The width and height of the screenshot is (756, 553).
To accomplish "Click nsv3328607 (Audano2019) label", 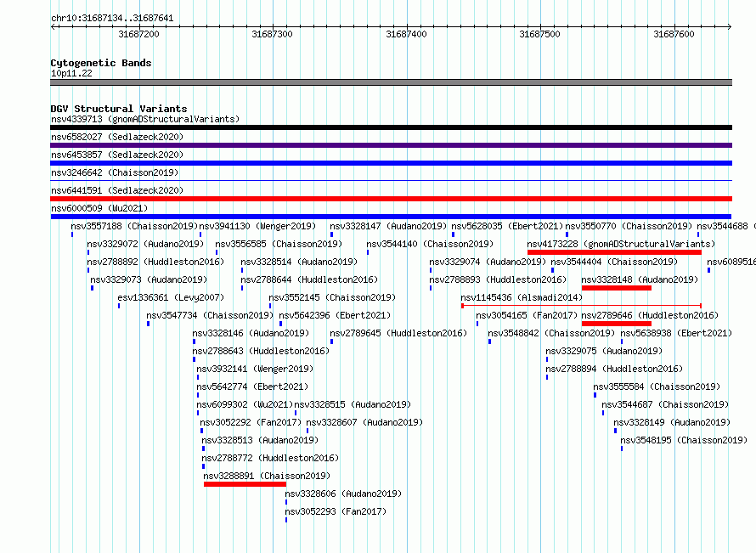I will pos(365,422).
